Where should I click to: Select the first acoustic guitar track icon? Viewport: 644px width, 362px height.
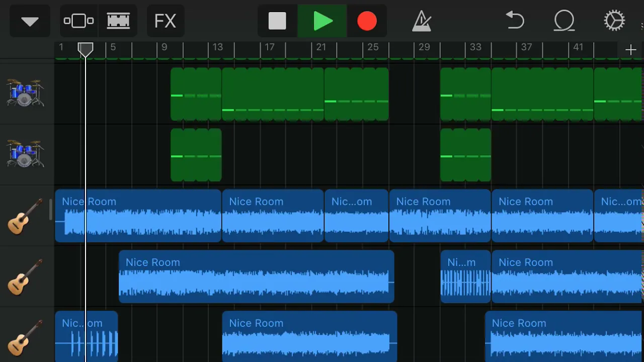tap(25, 216)
